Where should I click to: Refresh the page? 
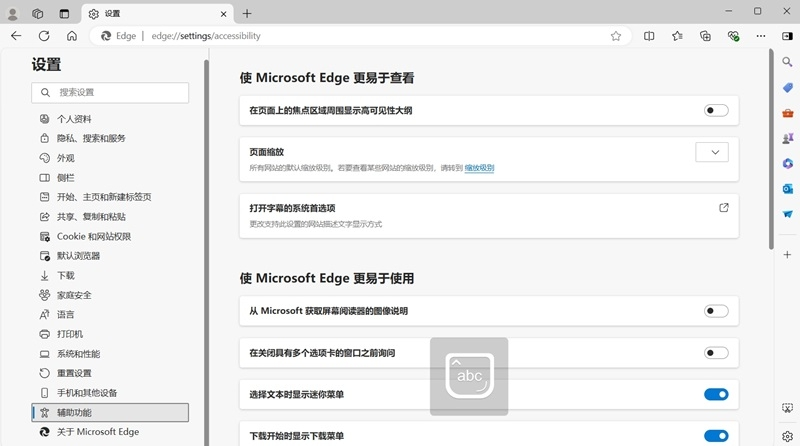(44, 36)
